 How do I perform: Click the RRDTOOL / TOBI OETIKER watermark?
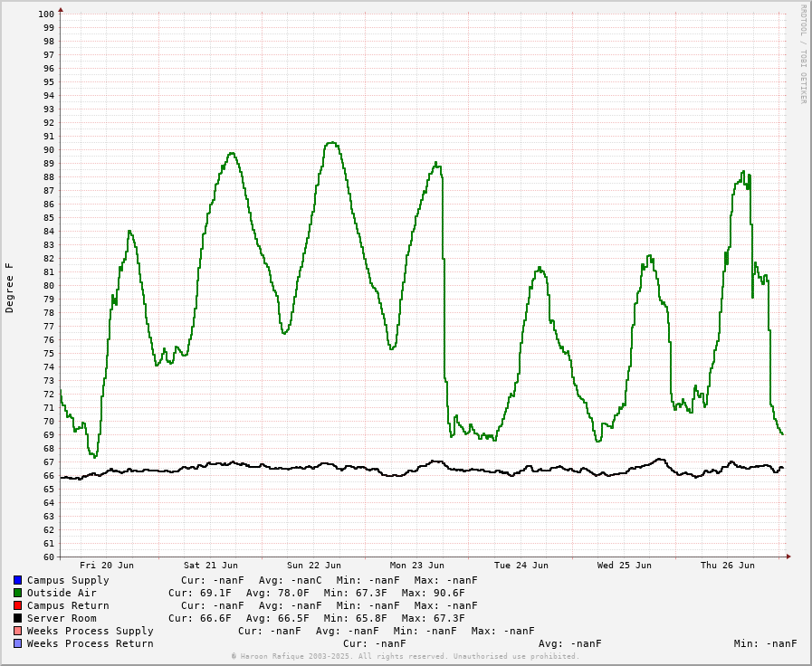tap(803, 54)
